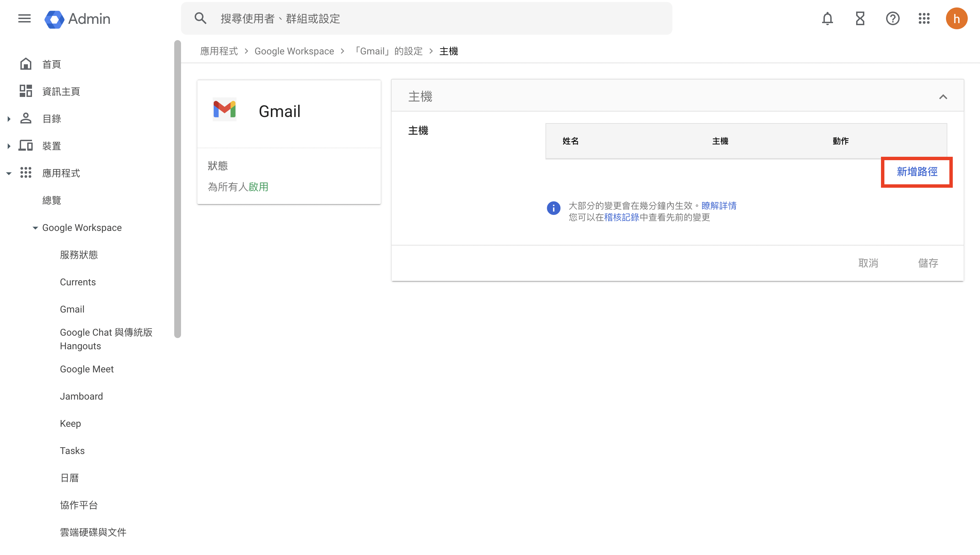Open the 瞭解詳情 link
The image size is (980, 555).
[x=719, y=206]
